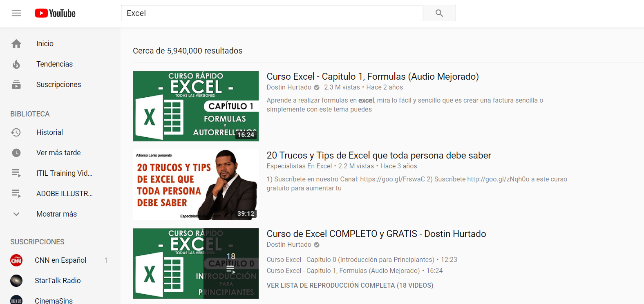
Task: Click ADOBE ILLUSTR playlist icon
Action: [x=16, y=194]
